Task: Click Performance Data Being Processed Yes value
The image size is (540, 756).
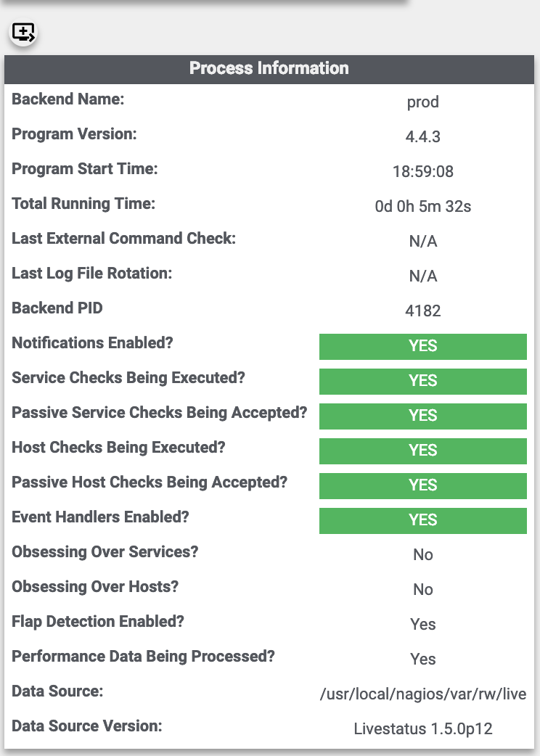Action: click(422, 660)
